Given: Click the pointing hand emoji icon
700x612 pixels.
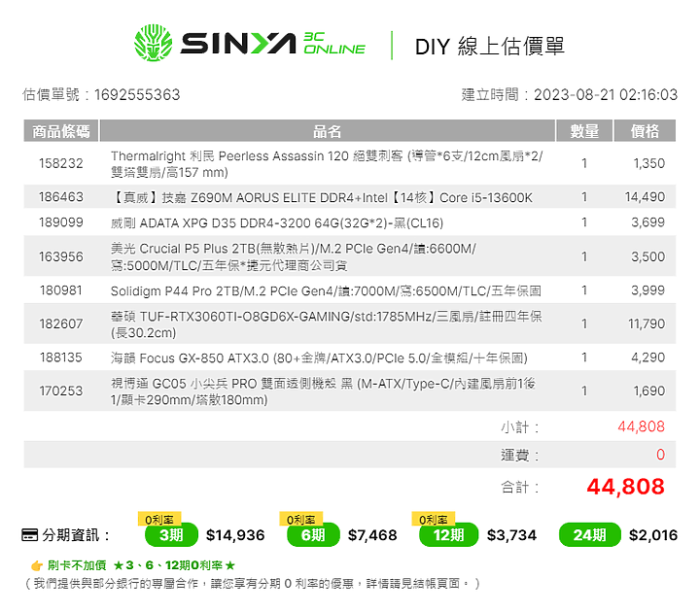Looking at the screenshot, I should 37,565.
